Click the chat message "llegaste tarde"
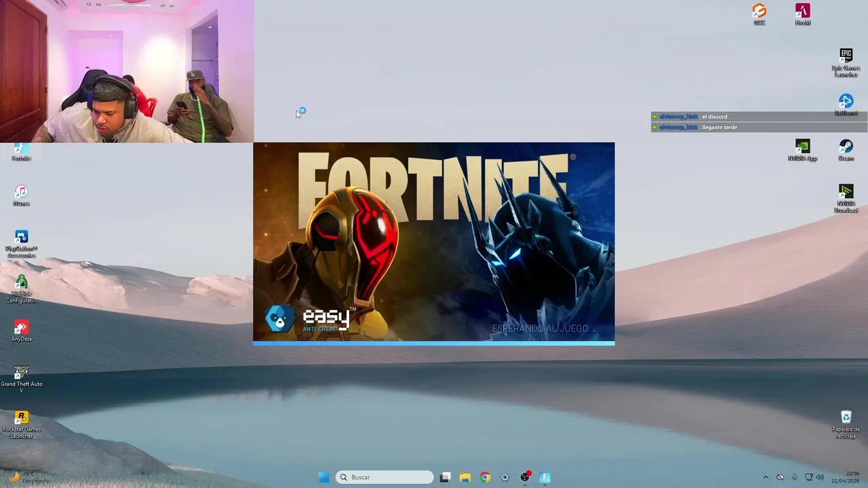The width and height of the screenshot is (868, 488). tap(719, 127)
